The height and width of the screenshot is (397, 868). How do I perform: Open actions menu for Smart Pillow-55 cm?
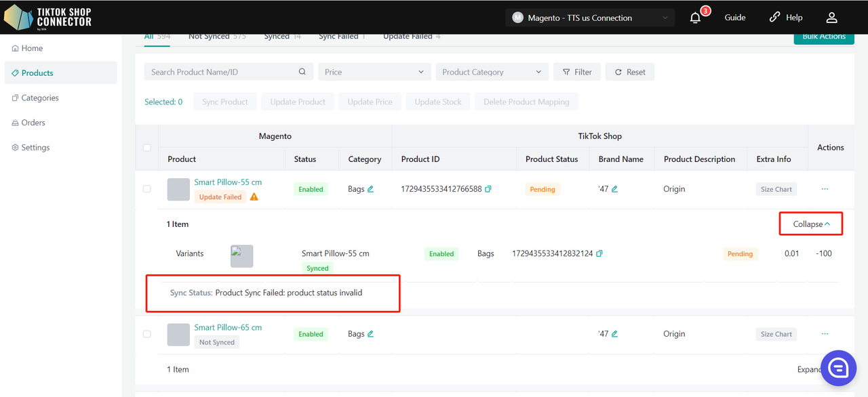pos(825,189)
